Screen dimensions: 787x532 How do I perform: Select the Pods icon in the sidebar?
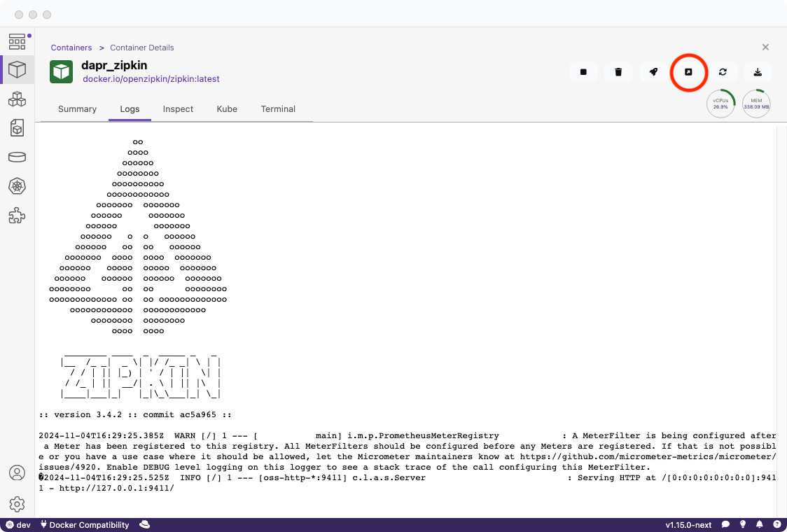click(x=18, y=99)
